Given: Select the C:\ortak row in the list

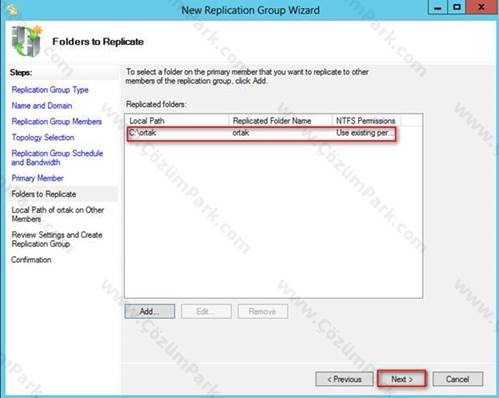Looking at the screenshot, I should click(262, 133).
